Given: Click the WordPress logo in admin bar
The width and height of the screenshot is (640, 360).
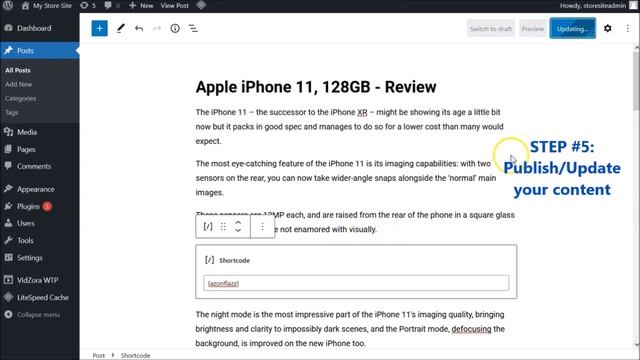Looking at the screenshot, I should [8, 5].
